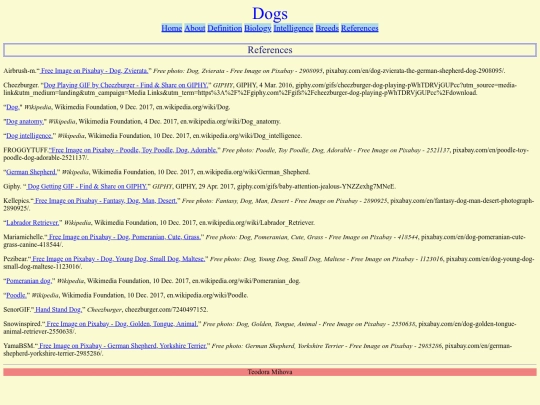Open FROGGYTUFF Pixabay Toy Poodle link

pos(133,150)
